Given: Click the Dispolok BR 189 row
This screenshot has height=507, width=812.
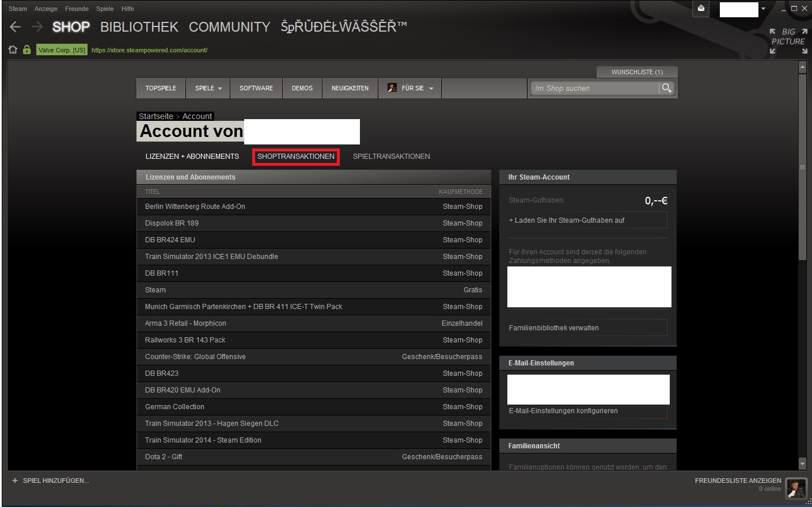Looking at the screenshot, I should coord(314,223).
